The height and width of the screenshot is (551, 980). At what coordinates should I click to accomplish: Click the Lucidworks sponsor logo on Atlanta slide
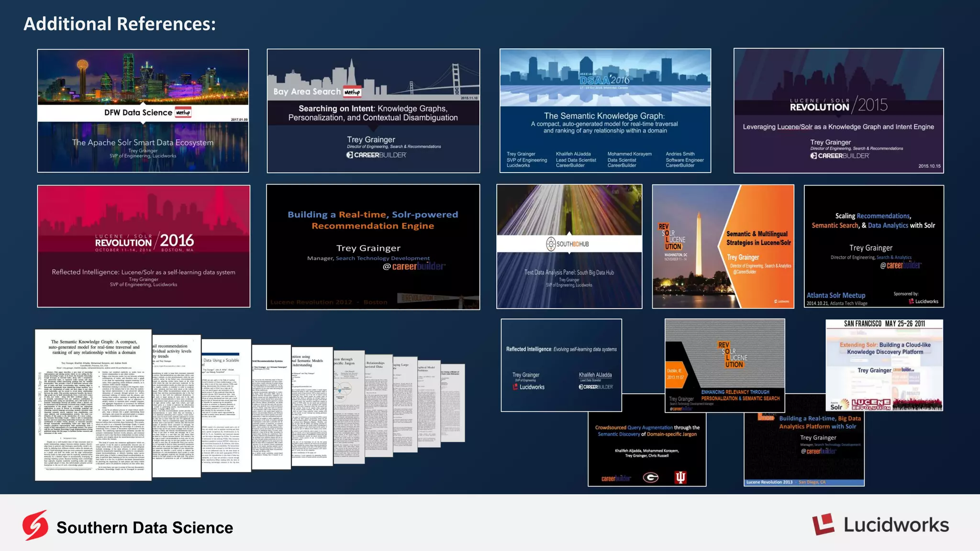(x=924, y=301)
